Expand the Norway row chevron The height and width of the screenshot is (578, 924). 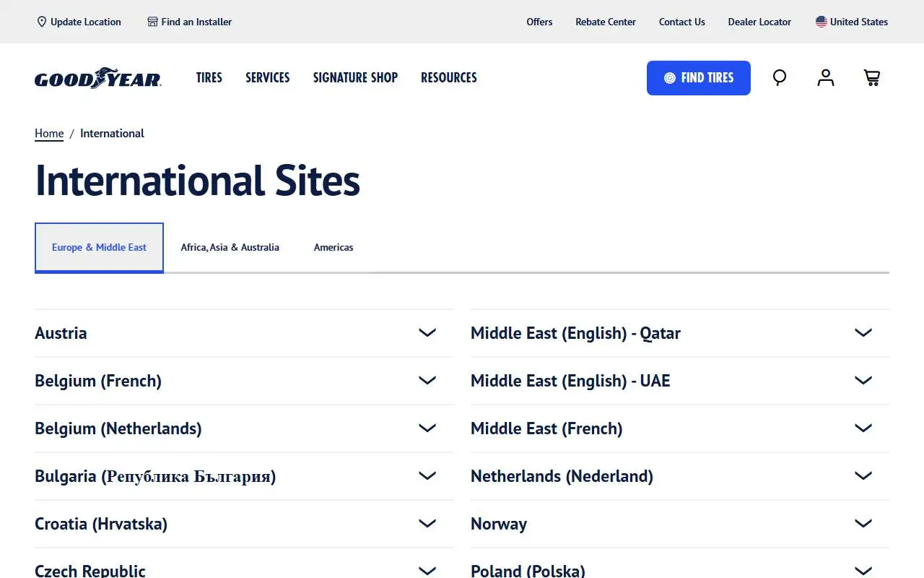click(863, 524)
